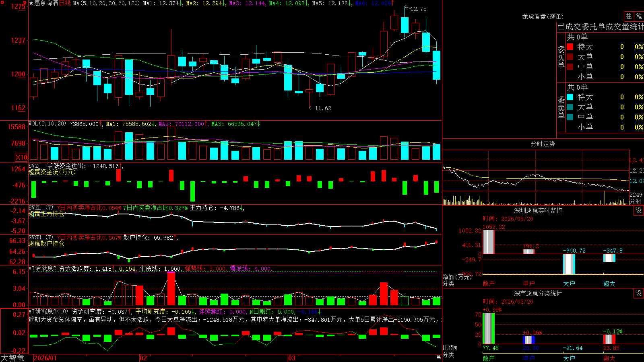The height and width of the screenshot is (362, 644).
Task: Click the 散户 77.48 bar in 分类统计
Action: click(488, 328)
